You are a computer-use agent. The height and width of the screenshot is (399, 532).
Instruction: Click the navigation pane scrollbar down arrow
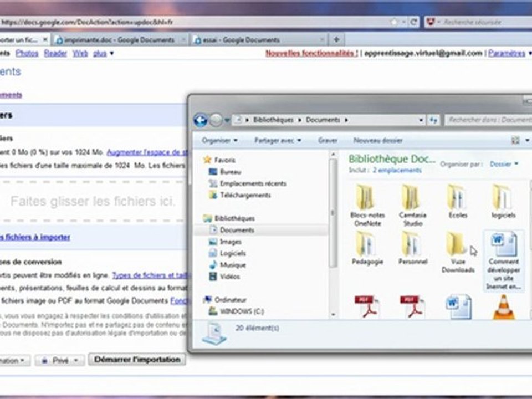[x=333, y=315]
